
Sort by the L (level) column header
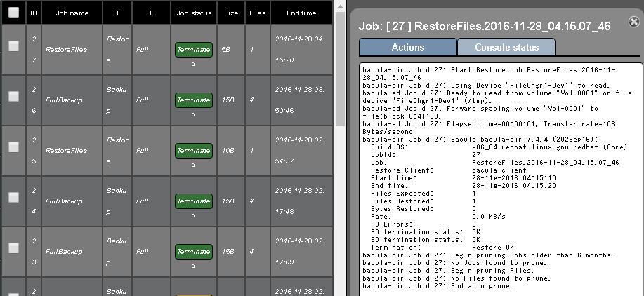coord(151,13)
